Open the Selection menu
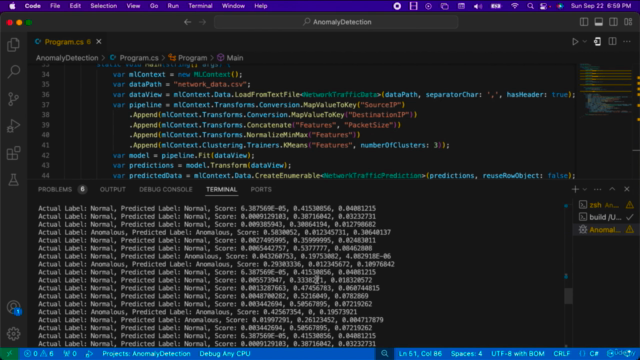640x360 pixels. click(x=103, y=6)
